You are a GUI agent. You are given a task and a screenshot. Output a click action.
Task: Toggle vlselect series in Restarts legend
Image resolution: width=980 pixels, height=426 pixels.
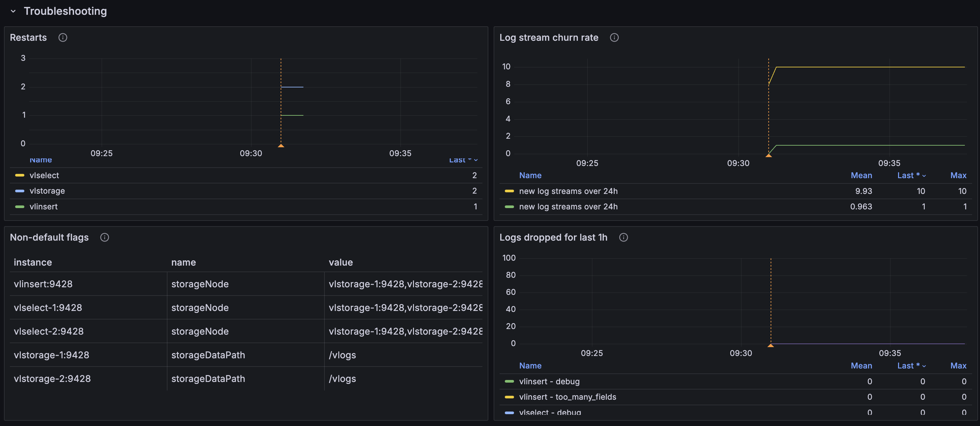44,175
